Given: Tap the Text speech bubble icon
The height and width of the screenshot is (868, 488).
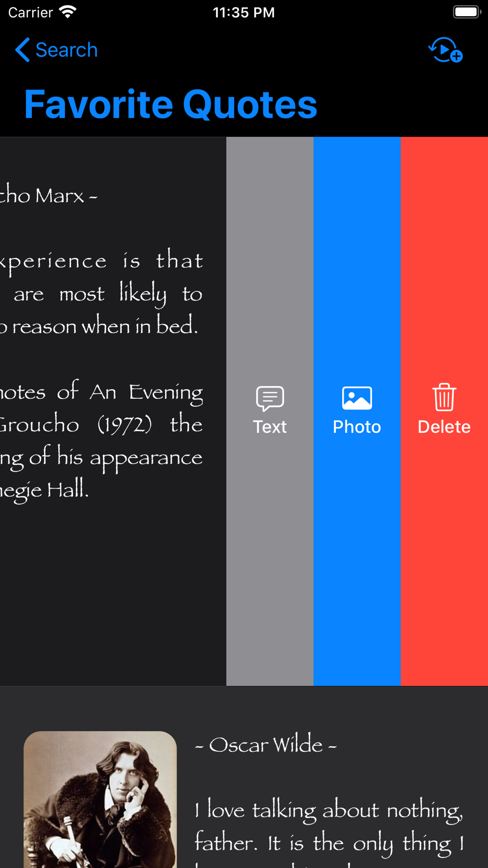Looking at the screenshot, I should point(270,398).
